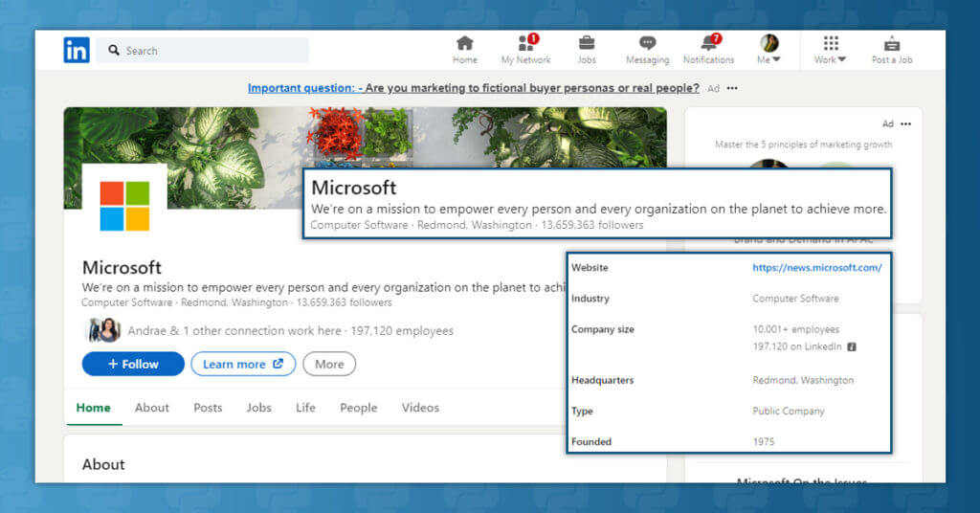Switch to the Posts tab
This screenshot has height=513, width=980.
pos(208,408)
